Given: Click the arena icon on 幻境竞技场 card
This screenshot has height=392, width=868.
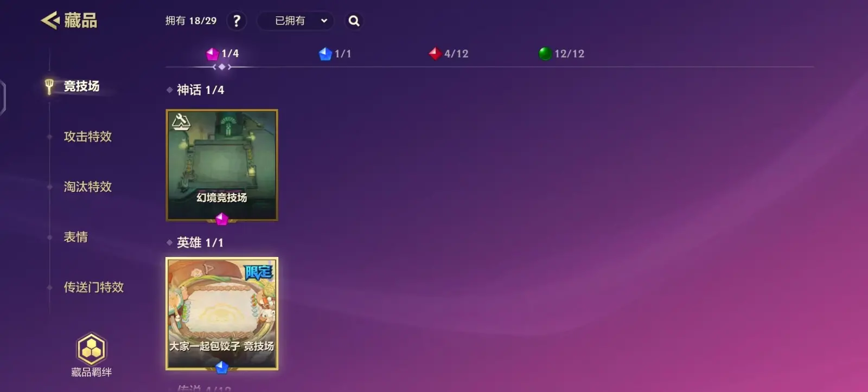Looking at the screenshot, I should (x=181, y=122).
